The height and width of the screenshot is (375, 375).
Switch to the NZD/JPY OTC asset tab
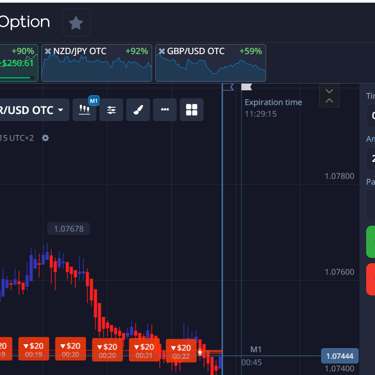tap(97, 63)
